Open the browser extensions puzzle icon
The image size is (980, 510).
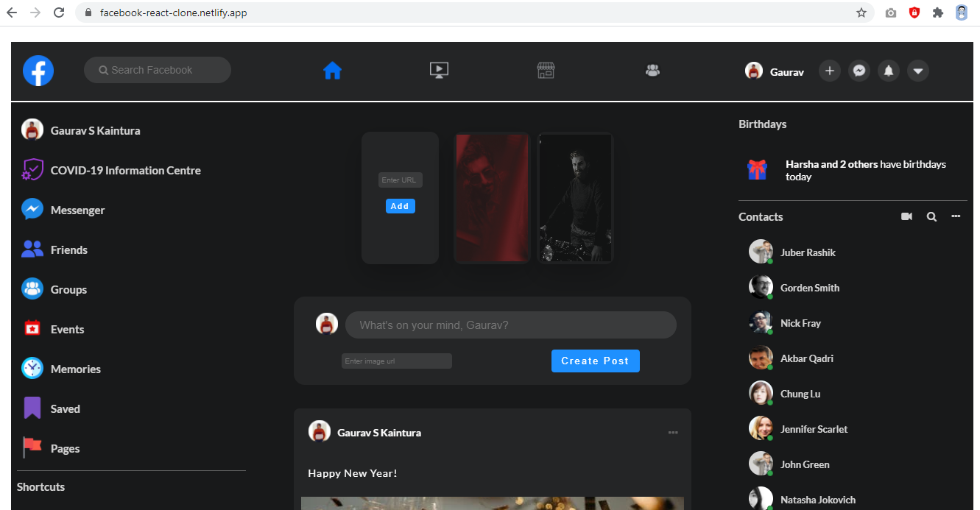[x=937, y=13]
